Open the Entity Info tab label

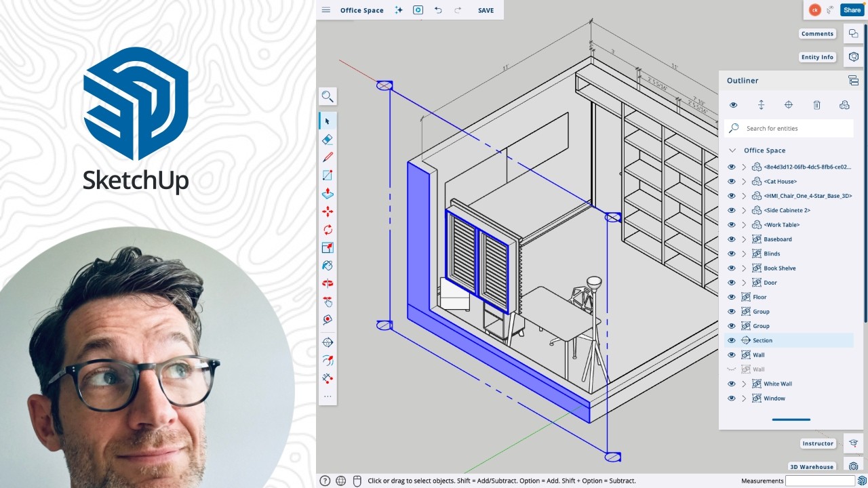tap(817, 57)
